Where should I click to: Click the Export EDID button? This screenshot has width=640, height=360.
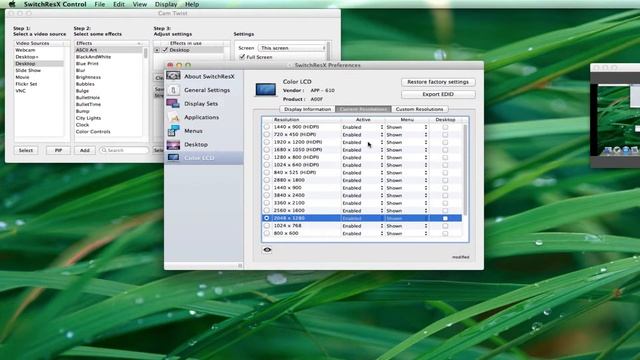[438, 94]
